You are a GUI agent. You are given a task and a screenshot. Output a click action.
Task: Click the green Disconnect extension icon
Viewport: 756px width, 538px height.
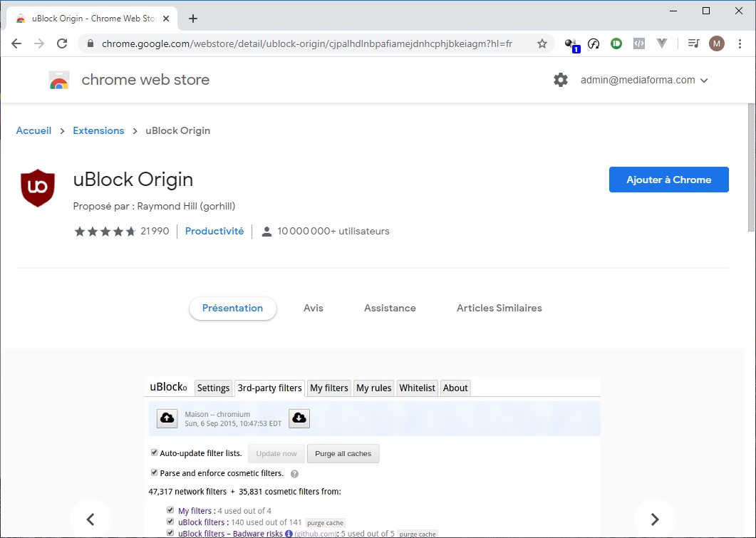[x=616, y=43]
